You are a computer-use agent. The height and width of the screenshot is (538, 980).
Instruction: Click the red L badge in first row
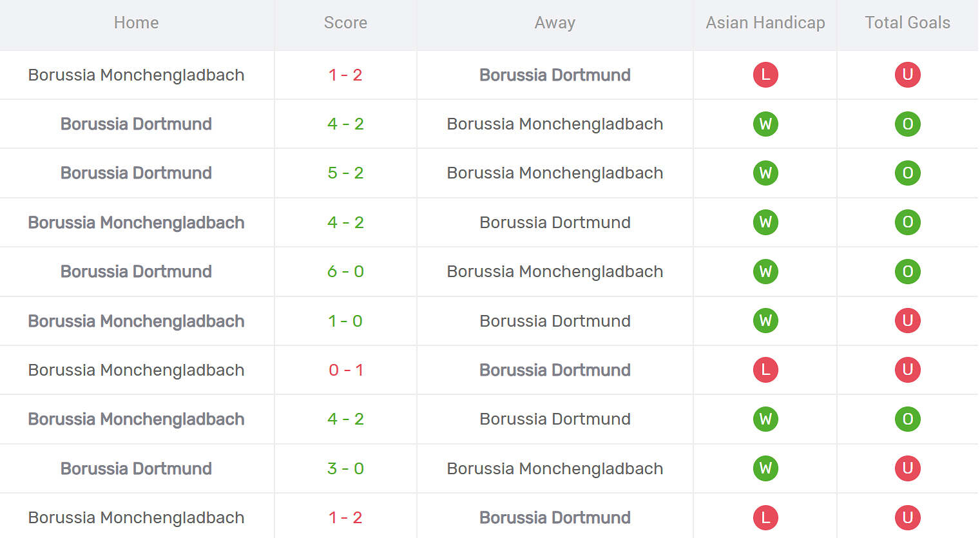click(x=765, y=75)
